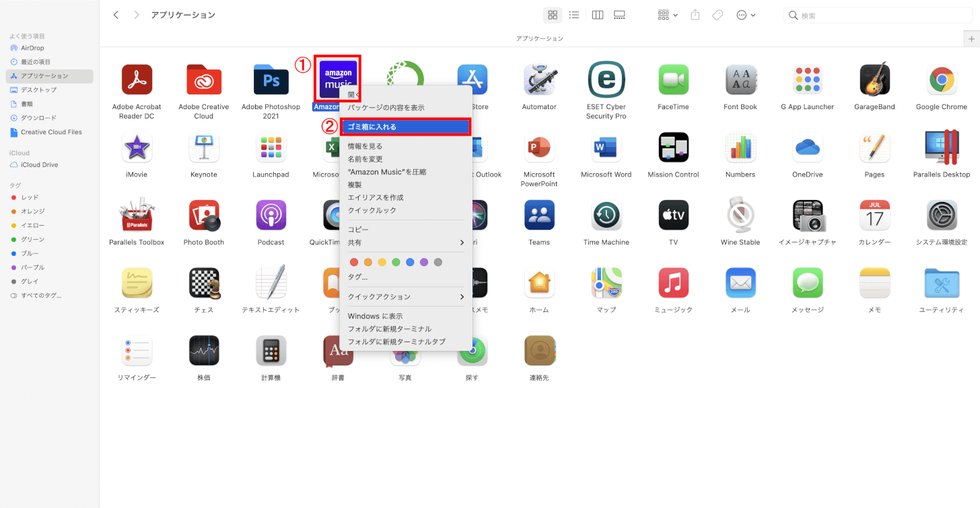This screenshot has width=980, height=508.
Task: Select the Google Chrome icon
Action: (942, 80)
